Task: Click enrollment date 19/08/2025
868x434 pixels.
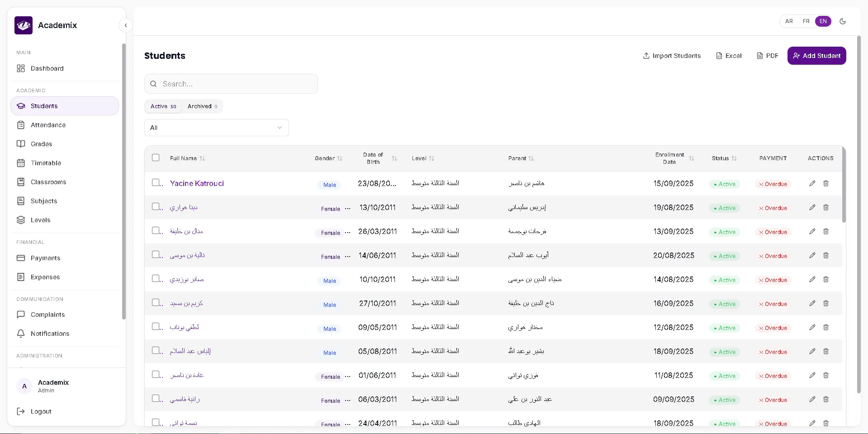Action: pos(673,207)
